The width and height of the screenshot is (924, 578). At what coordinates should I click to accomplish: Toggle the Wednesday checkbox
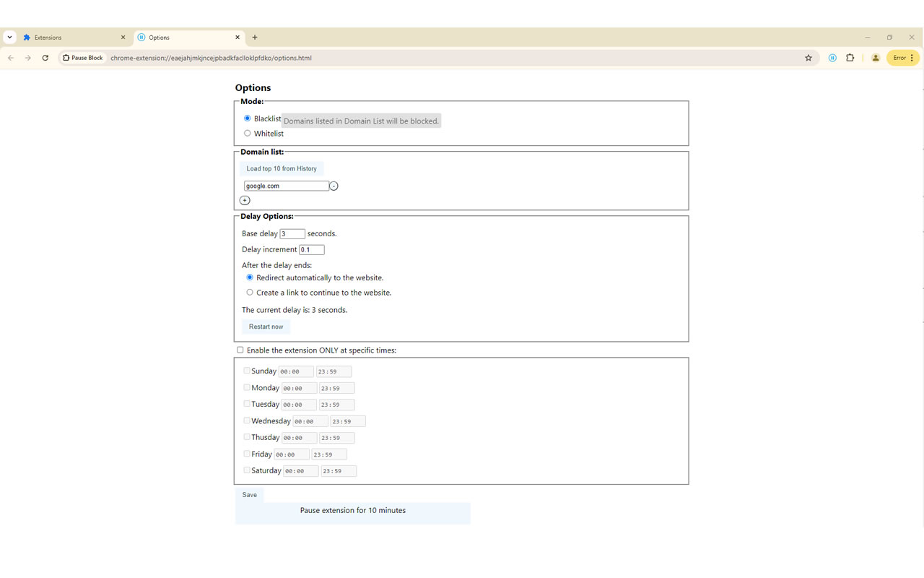point(247,420)
